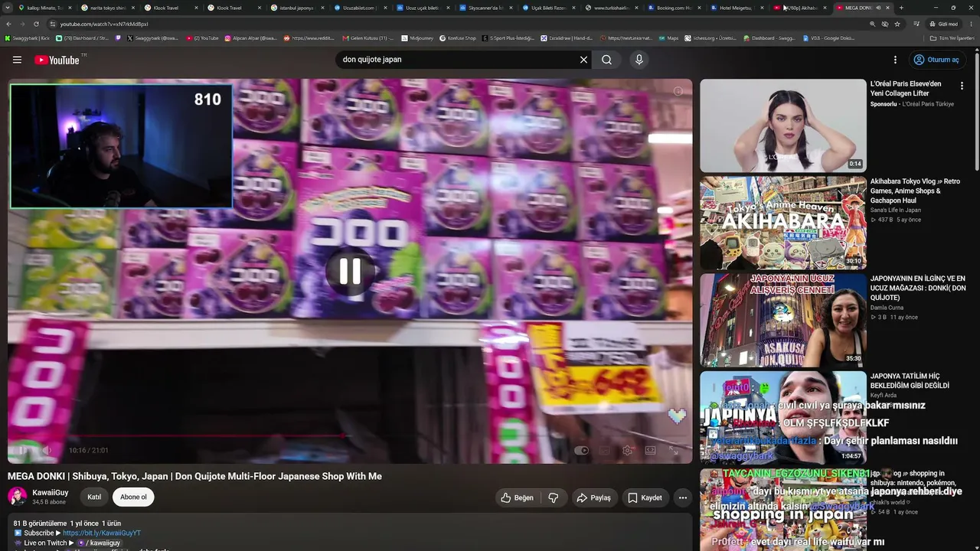Image resolution: width=980 pixels, height=551 pixels.
Task: Start voice search with the microphone
Action: 639,60
